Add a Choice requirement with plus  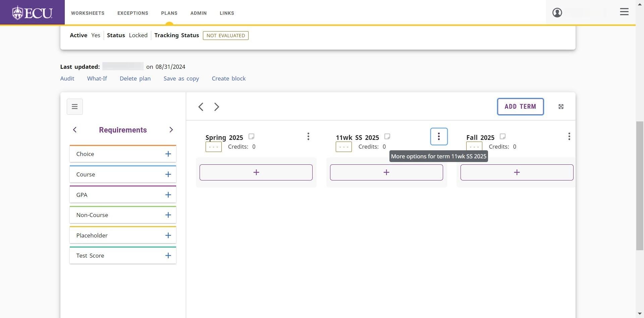pyautogui.click(x=168, y=154)
